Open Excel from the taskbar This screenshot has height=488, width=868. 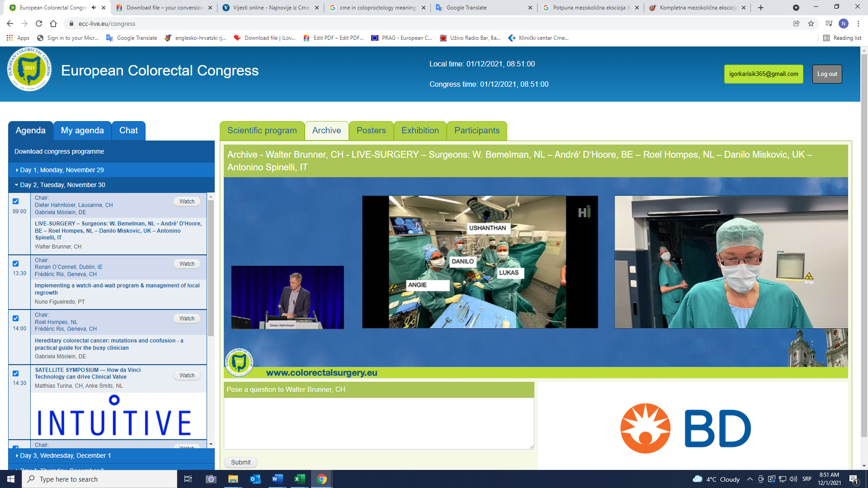tap(299, 479)
